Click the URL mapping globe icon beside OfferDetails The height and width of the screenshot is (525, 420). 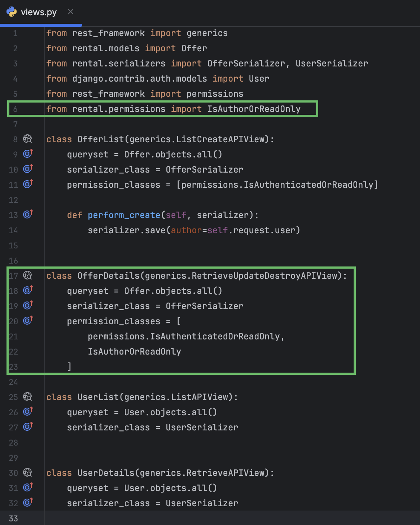(27, 275)
